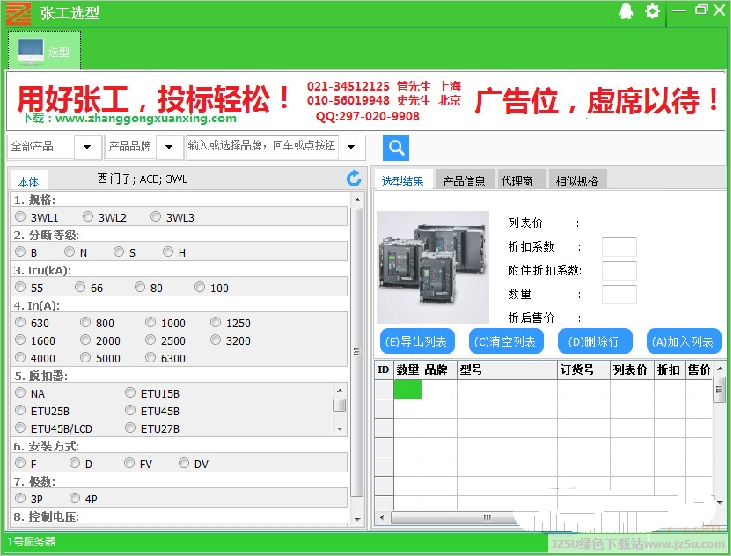The image size is (731, 556).
Task: Select Icu 66 kA option
Action: [x=80, y=287]
